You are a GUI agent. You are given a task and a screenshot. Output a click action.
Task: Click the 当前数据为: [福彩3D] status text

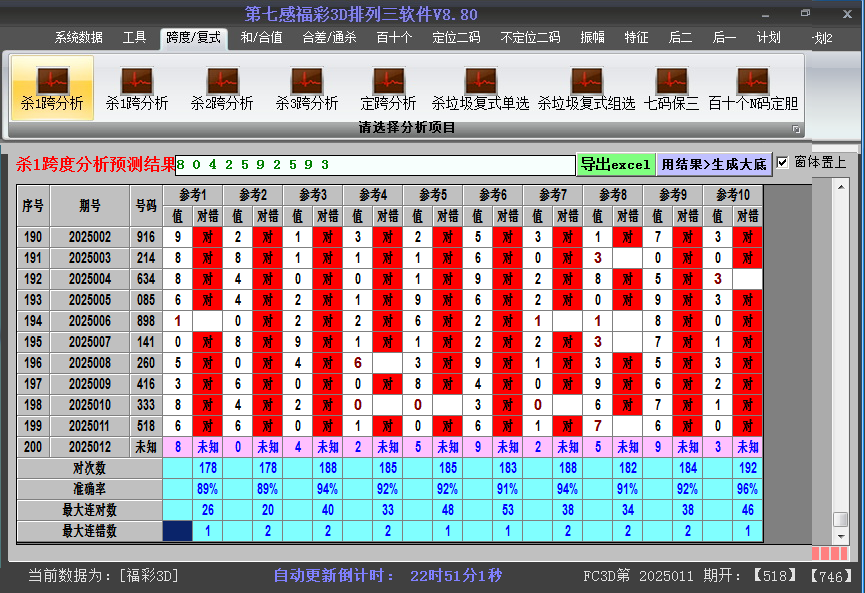103,576
